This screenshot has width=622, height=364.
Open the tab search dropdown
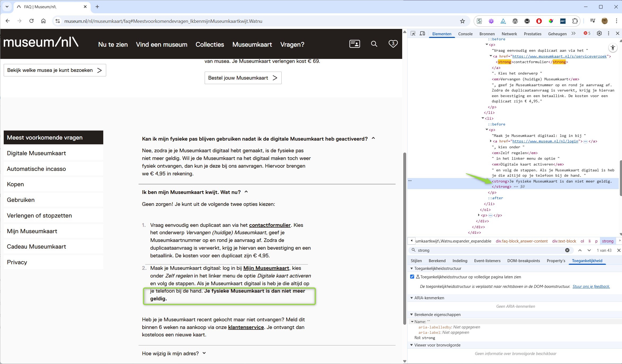[x=7, y=7]
